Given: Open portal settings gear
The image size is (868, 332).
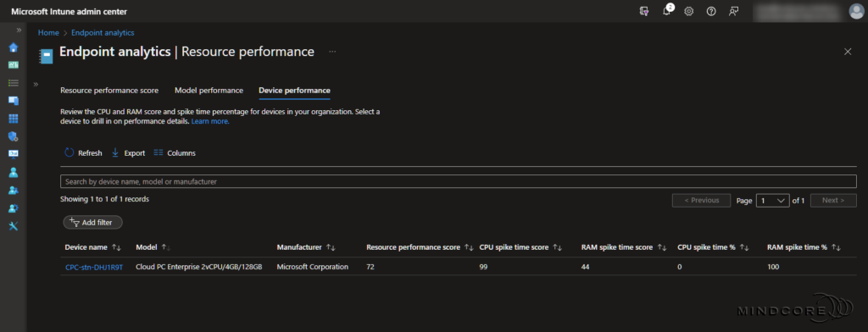Looking at the screenshot, I should click(688, 11).
